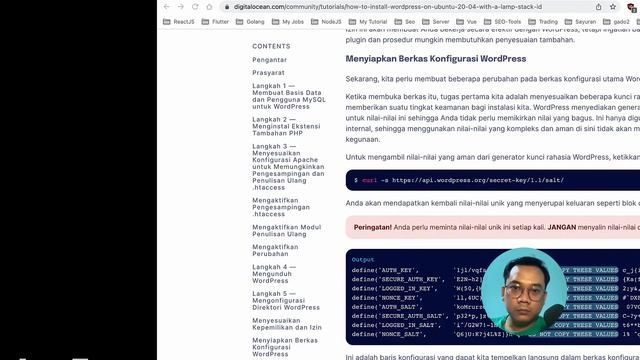Go back with the browser back arrow
640x360 pixels.
[167, 7]
